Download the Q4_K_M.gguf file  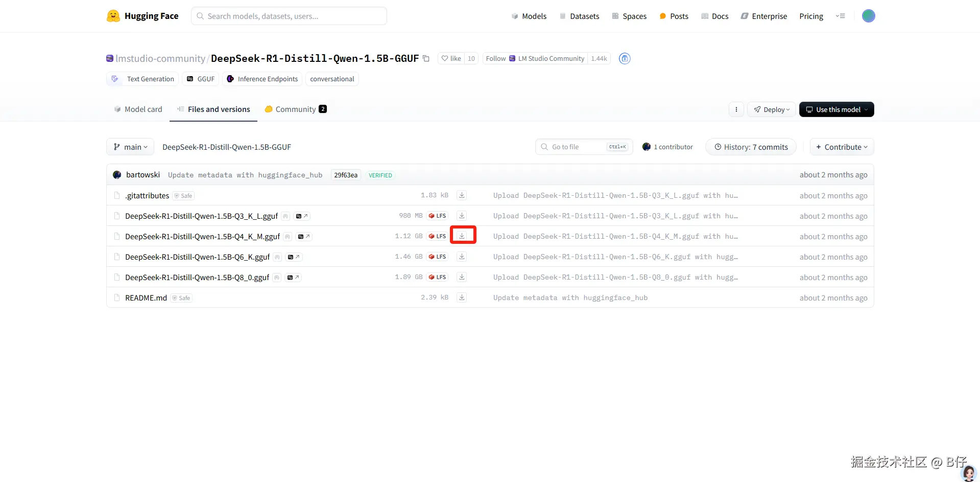(x=462, y=236)
